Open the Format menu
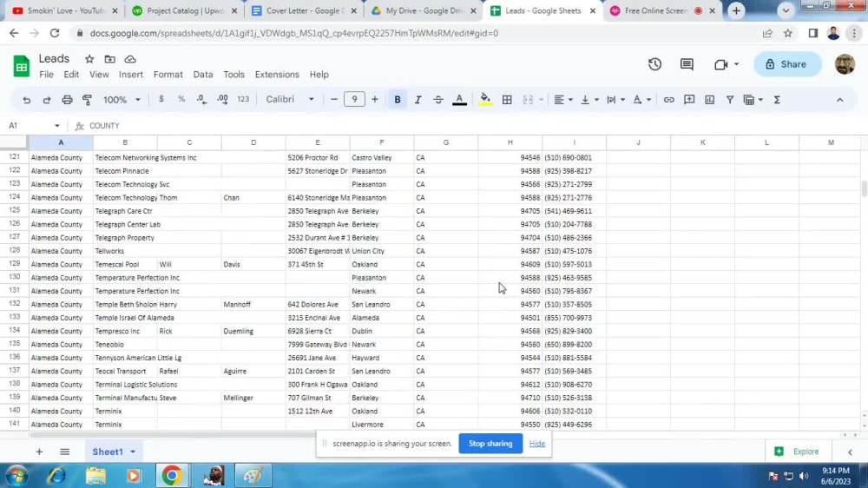 pos(168,74)
